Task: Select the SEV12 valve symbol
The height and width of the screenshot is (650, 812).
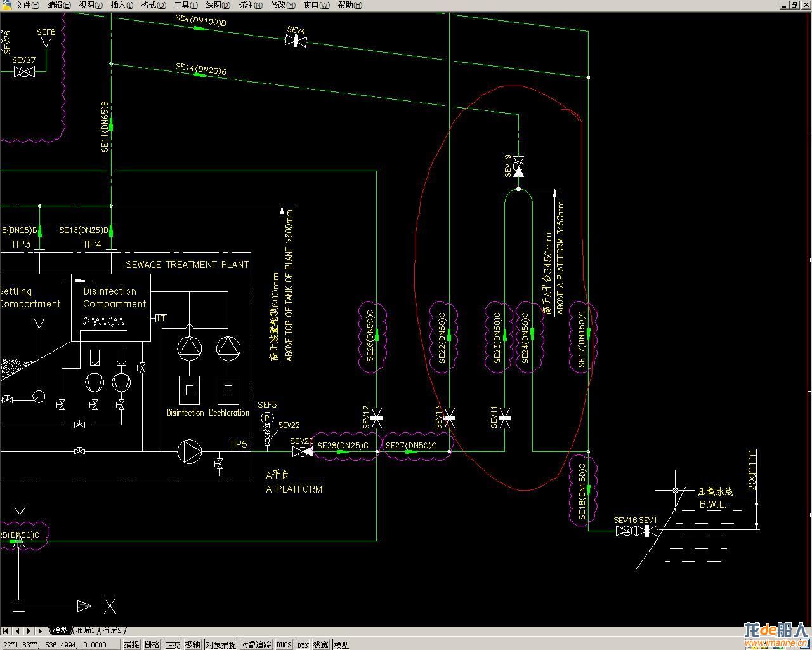Action: click(x=376, y=418)
